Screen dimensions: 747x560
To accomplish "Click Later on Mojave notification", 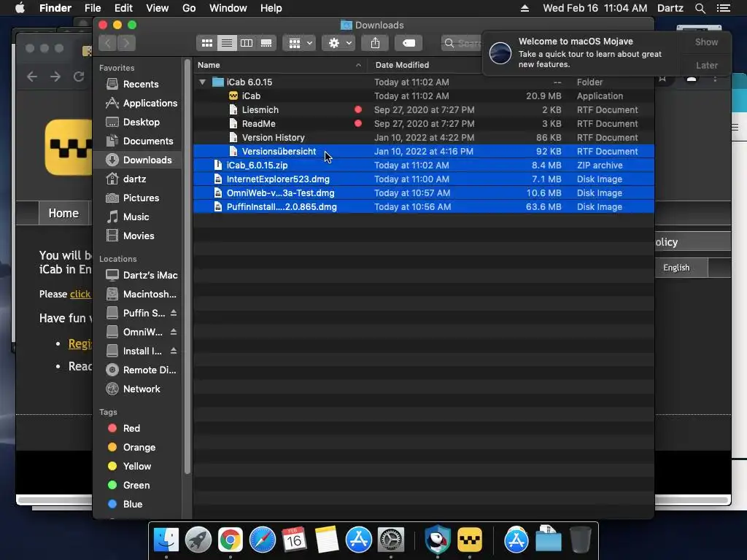I will click(706, 65).
